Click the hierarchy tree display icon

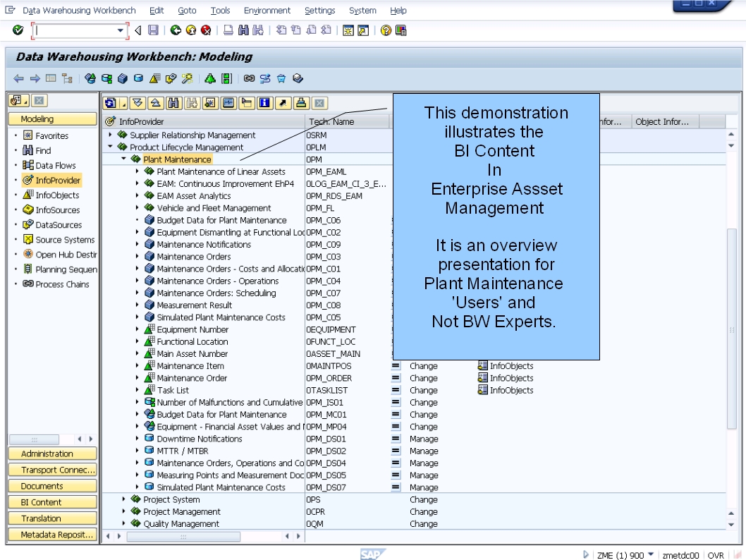(x=67, y=78)
